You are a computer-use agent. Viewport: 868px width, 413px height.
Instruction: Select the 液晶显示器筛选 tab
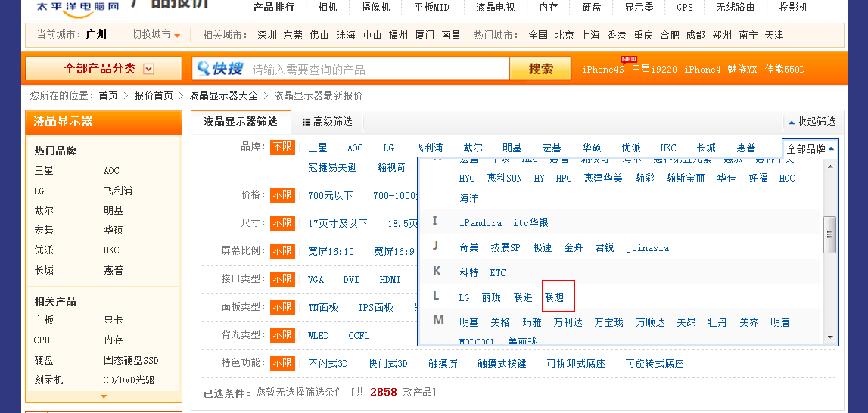(240, 121)
